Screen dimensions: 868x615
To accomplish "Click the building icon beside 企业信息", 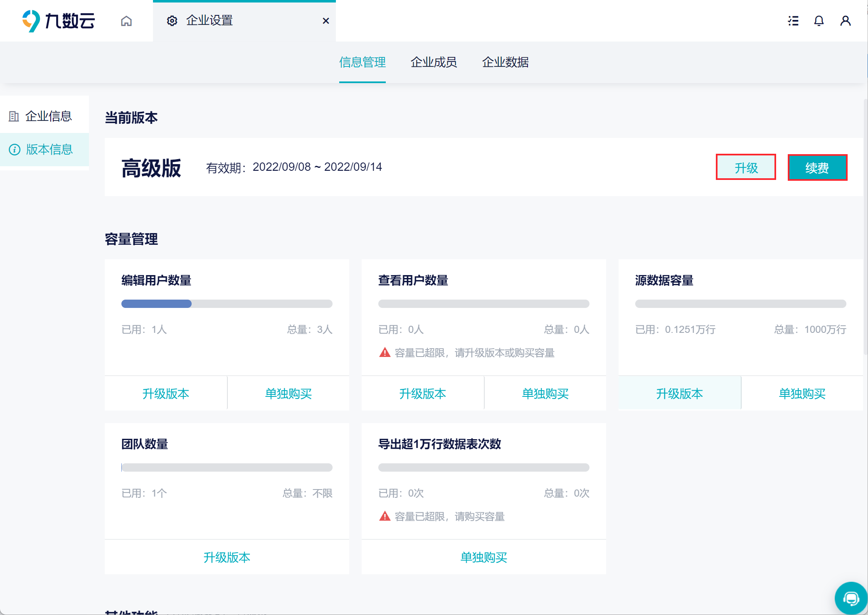I will [x=14, y=116].
